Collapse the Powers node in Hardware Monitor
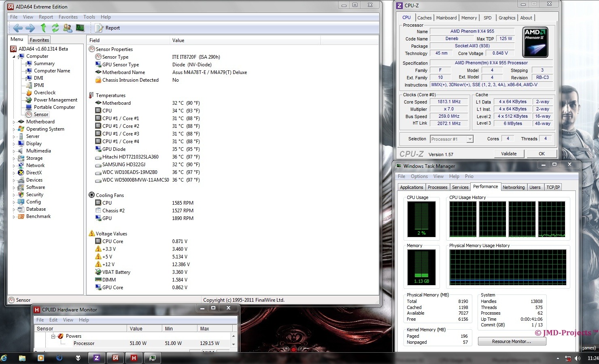This screenshot has height=364, width=599. coord(53,336)
